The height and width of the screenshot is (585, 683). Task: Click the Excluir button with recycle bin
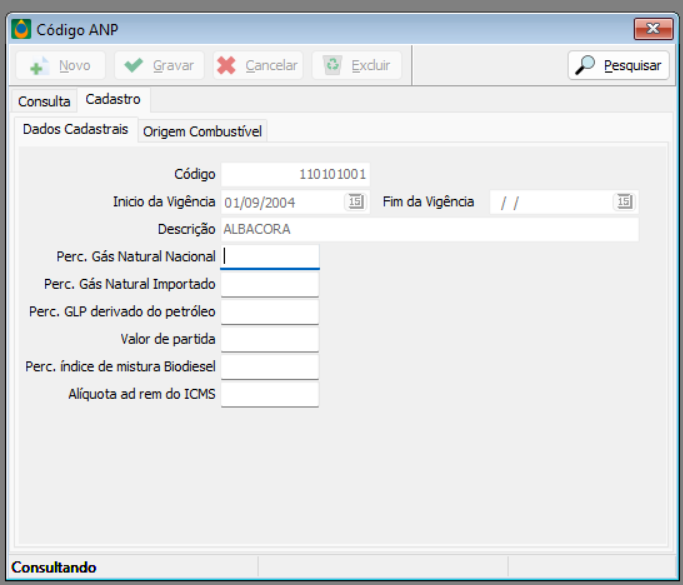coord(357,66)
